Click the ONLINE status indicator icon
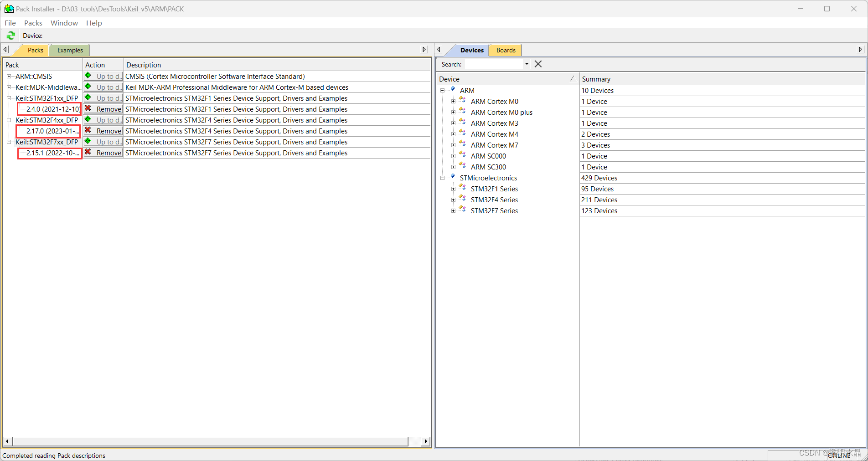The height and width of the screenshot is (461, 868). point(839,455)
